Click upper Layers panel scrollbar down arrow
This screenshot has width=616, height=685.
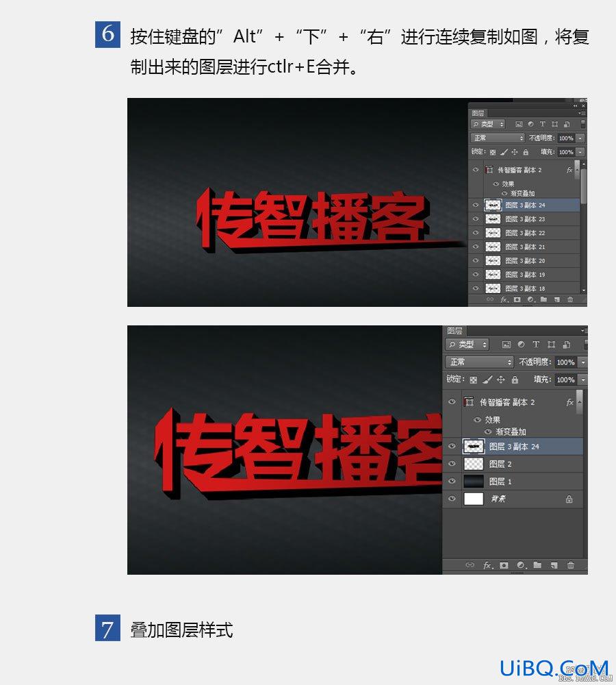pyautogui.click(x=584, y=290)
